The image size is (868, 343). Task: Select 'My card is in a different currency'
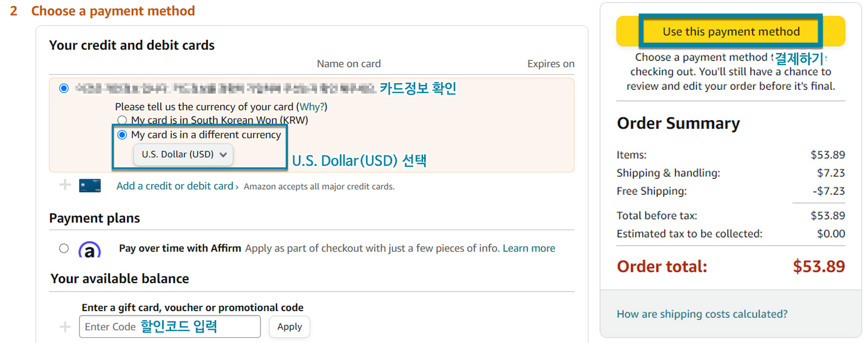tap(122, 135)
